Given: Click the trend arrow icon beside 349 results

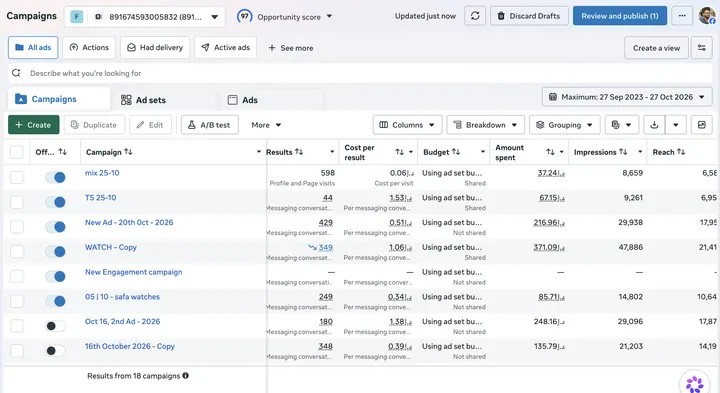Looking at the screenshot, I should pyautogui.click(x=312, y=247).
